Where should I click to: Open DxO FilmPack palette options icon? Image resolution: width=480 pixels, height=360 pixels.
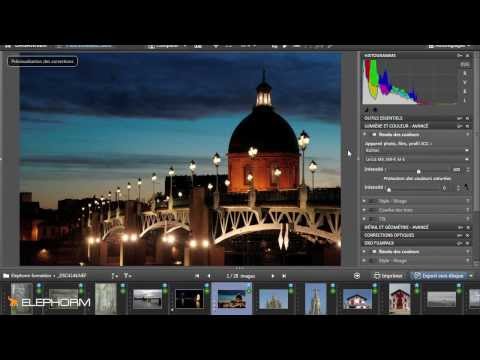coord(460,243)
